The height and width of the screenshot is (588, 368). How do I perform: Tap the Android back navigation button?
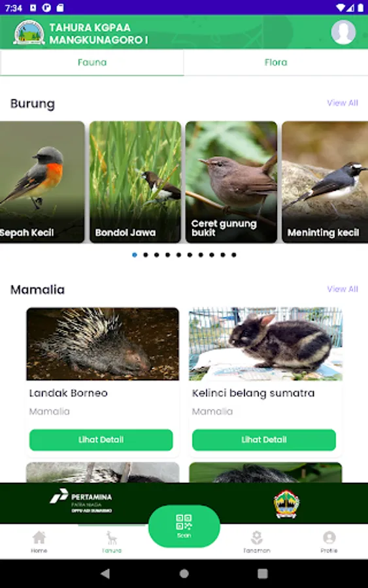click(105, 574)
